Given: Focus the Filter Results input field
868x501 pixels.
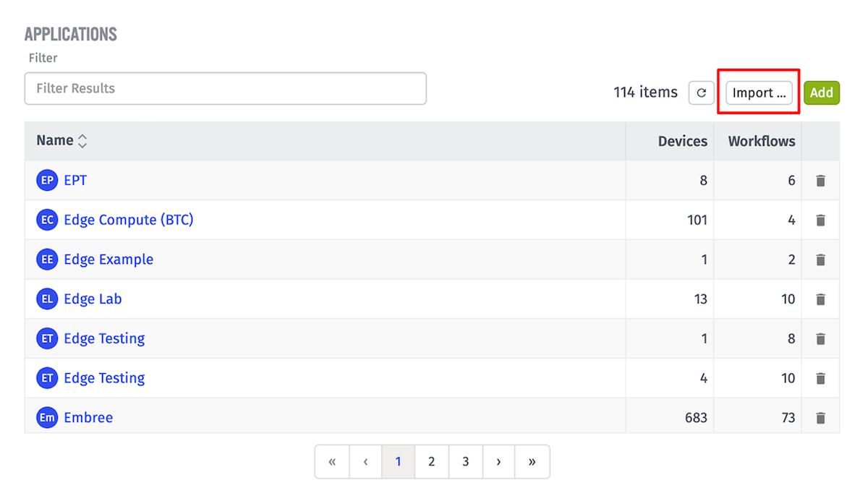Looking at the screenshot, I should pos(226,88).
